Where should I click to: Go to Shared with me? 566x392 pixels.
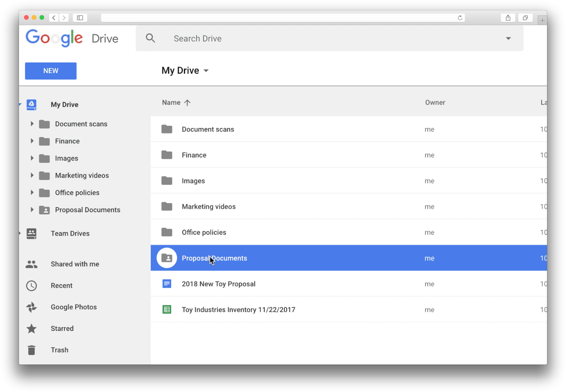[75, 264]
